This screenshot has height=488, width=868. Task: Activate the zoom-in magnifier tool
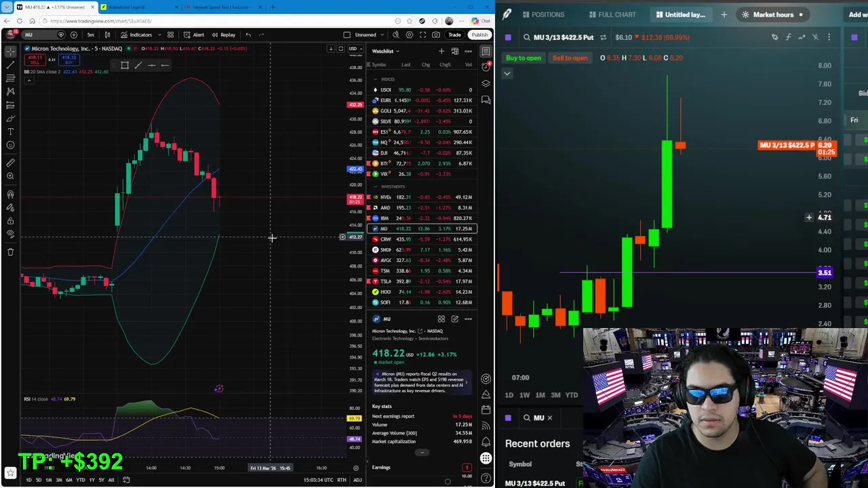tap(10, 176)
